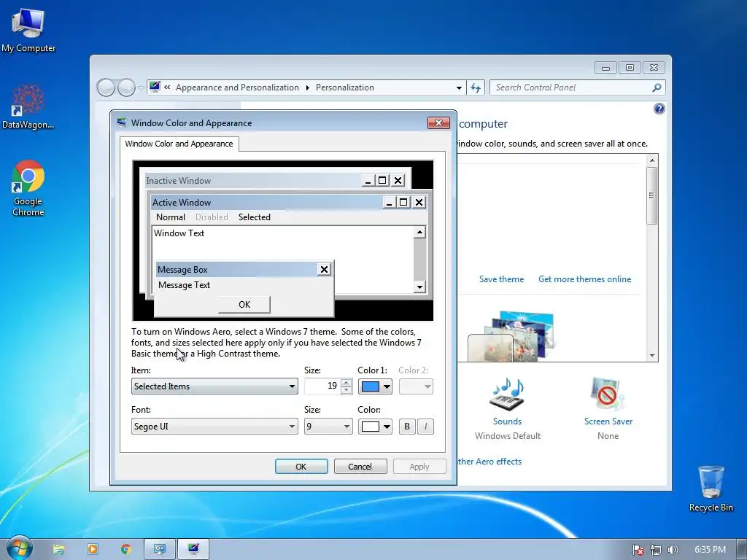Click the preview's OK button
The width and height of the screenshot is (747, 560).
[x=244, y=305]
